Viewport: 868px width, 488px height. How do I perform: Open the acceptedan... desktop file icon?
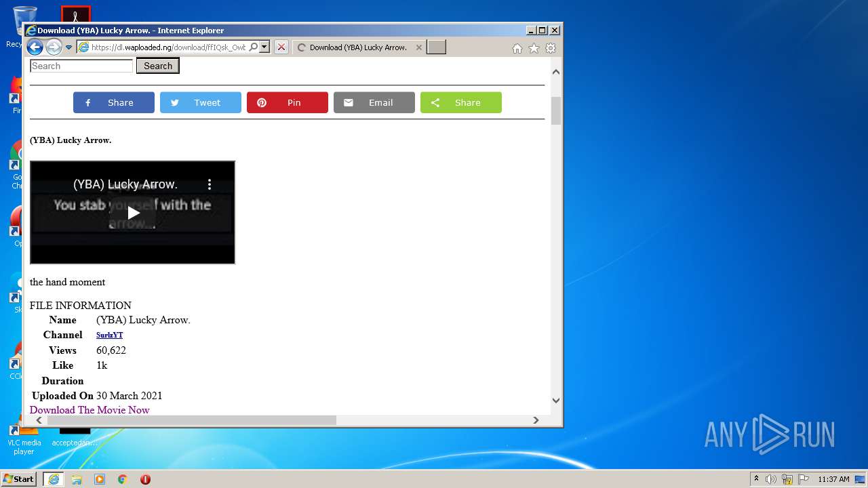click(x=75, y=438)
